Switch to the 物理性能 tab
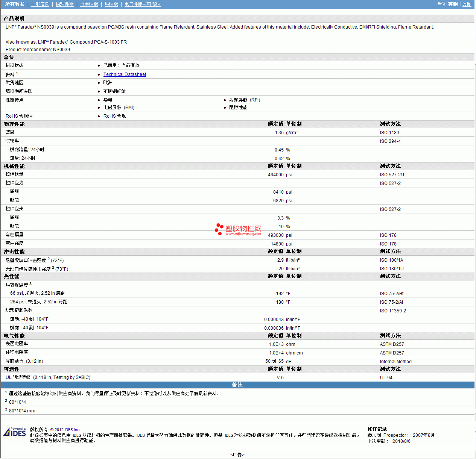 64,4
